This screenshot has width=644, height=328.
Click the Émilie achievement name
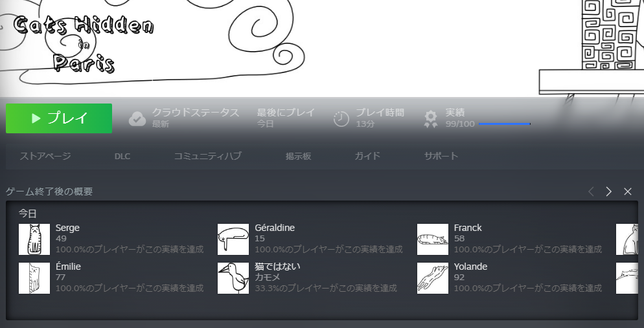(68, 267)
